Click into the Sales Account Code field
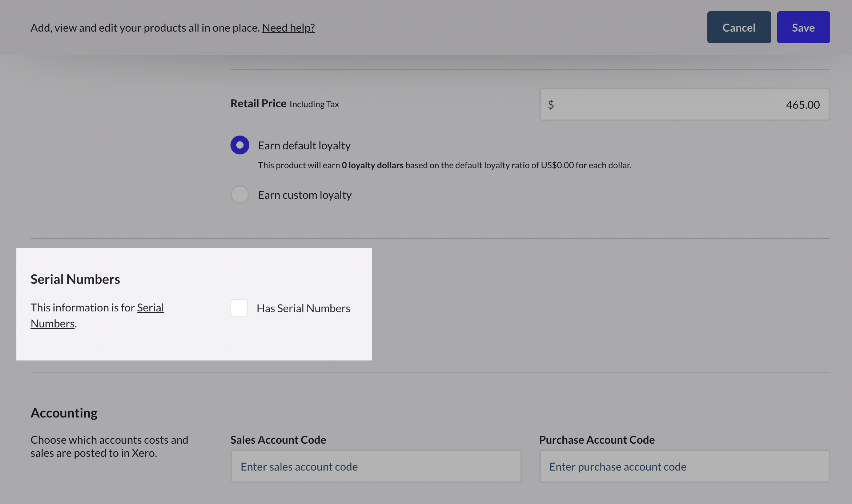Viewport: 852px width, 504px height. (x=376, y=466)
